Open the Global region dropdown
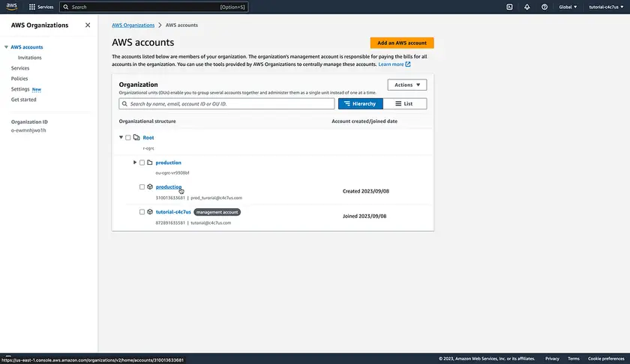This screenshot has width=630, height=364. point(568,7)
